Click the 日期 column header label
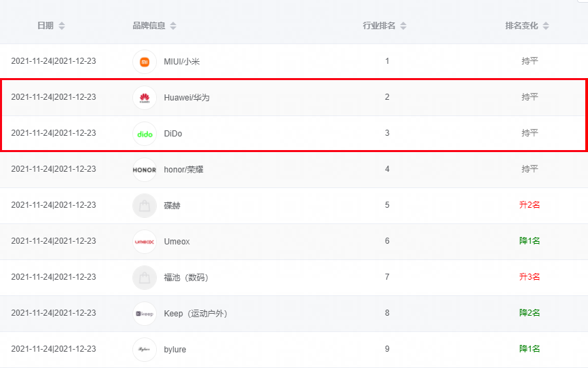 [x=45, y=26]
